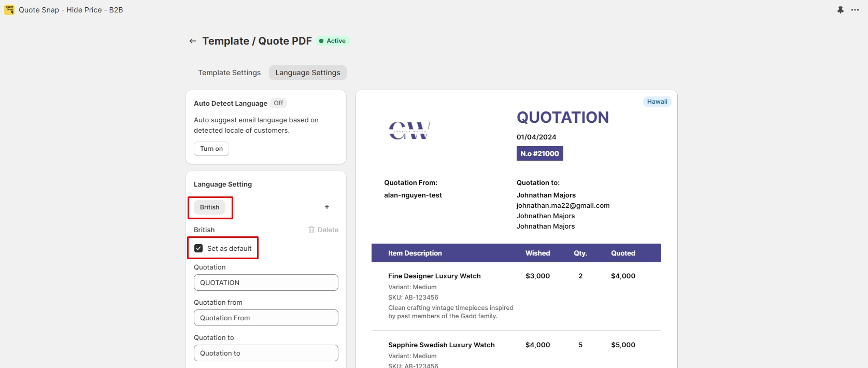This screenshot has height=368, width=868.
Task: Click the trash Delete icon for British
Action: 311,230
